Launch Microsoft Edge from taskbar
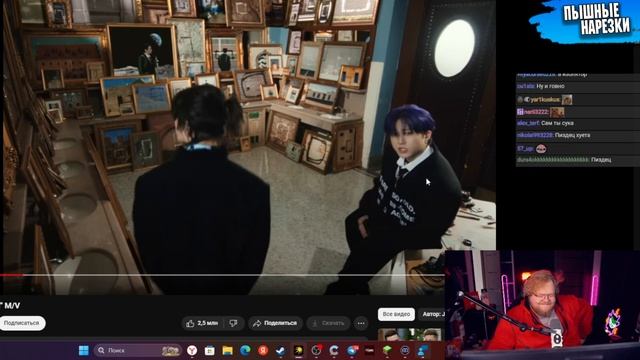This screenshot has width=640, height=360. pos(245,350)
